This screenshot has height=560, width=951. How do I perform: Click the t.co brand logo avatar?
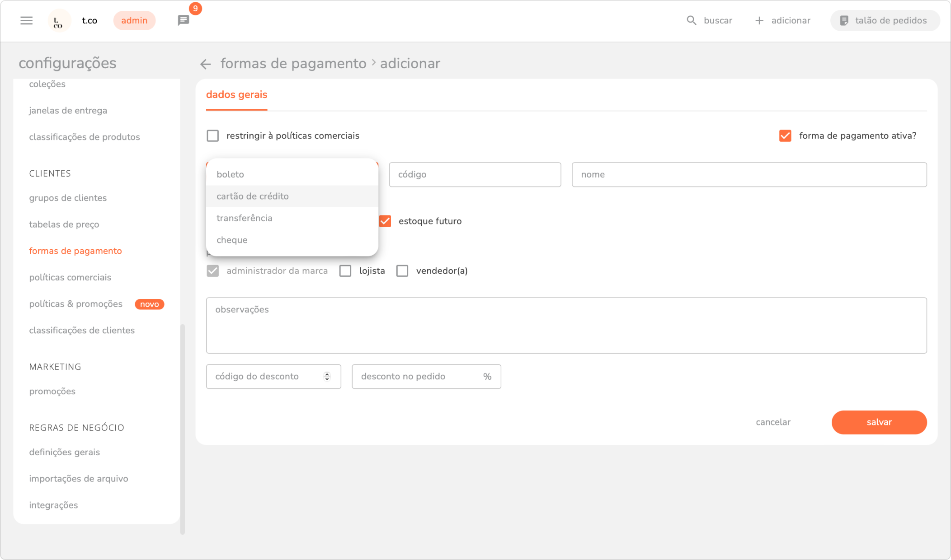tap(58, 21)
